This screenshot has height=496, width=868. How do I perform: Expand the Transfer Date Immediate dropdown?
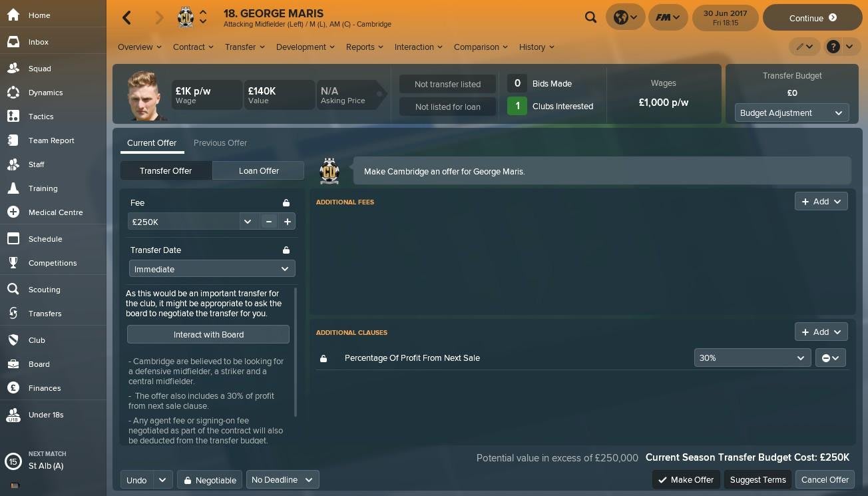point(212,269)
